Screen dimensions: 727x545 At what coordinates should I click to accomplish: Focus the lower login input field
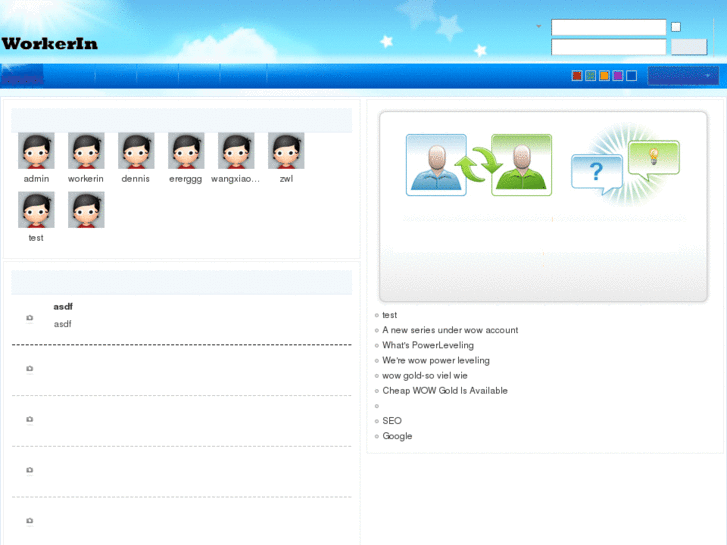point(608,47)
